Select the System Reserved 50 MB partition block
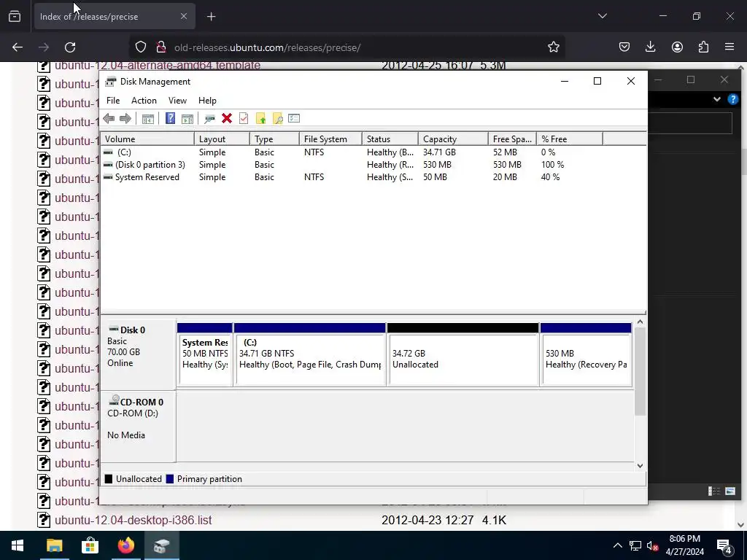This screenshot has height=560, width=747. (x=205, y=355)
